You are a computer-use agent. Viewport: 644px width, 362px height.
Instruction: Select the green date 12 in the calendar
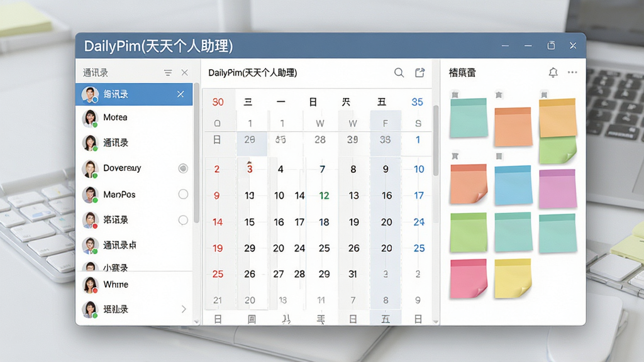pyautogui.click(x=325, y=196)
